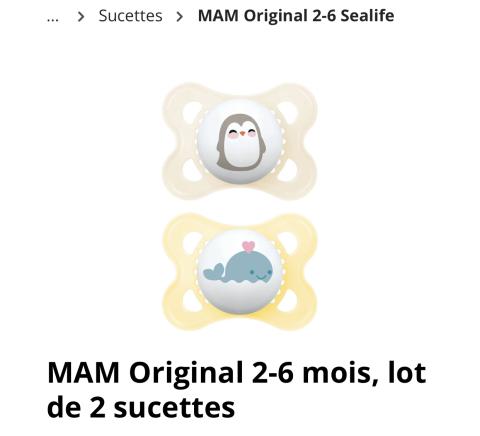
Task: Click the blue whale illustration
Action: pyautogui.click(x=238, y=268)
